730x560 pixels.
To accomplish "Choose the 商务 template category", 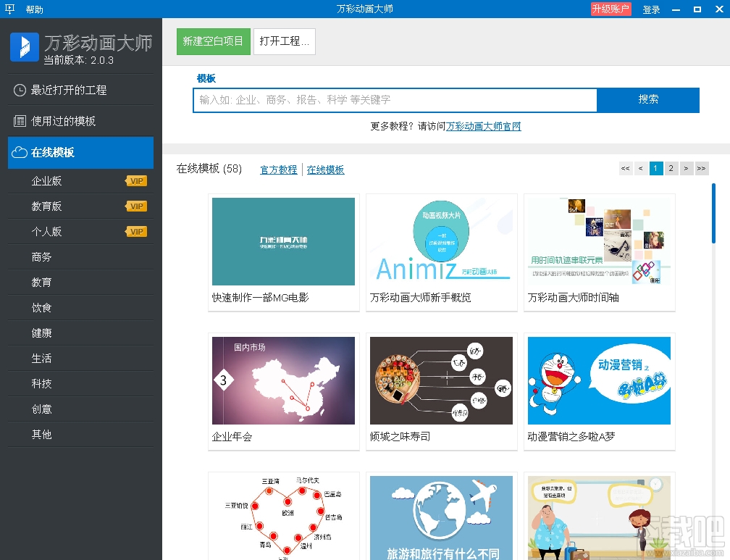I will coord(80,257).
